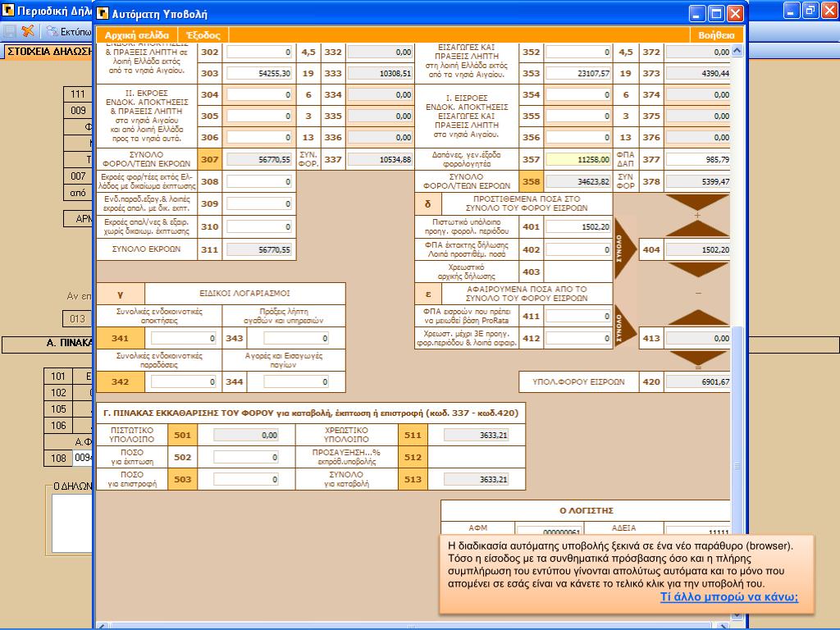This screenshot has height=630, width=840.
Task: Click code 413 value 0,00
Action: point(698,339)
